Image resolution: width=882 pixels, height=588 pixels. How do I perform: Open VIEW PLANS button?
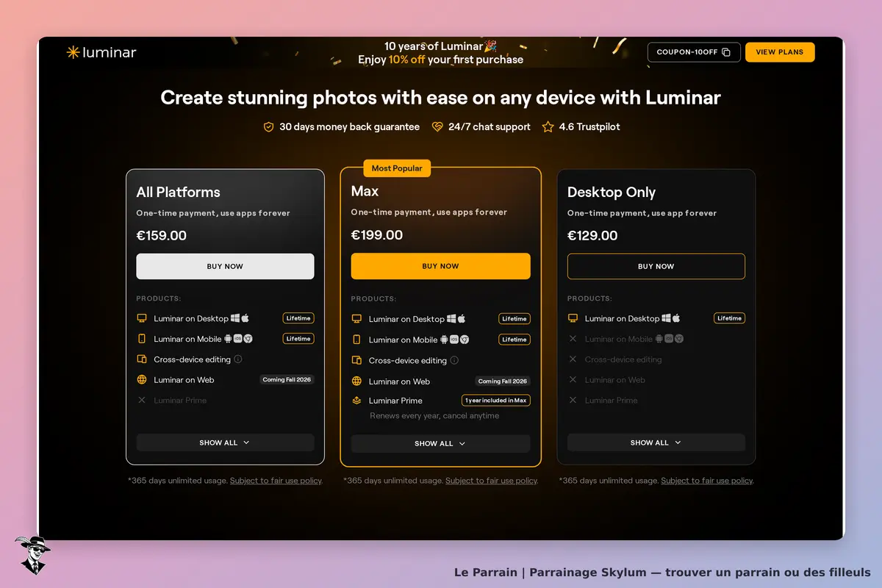point(780,52)
